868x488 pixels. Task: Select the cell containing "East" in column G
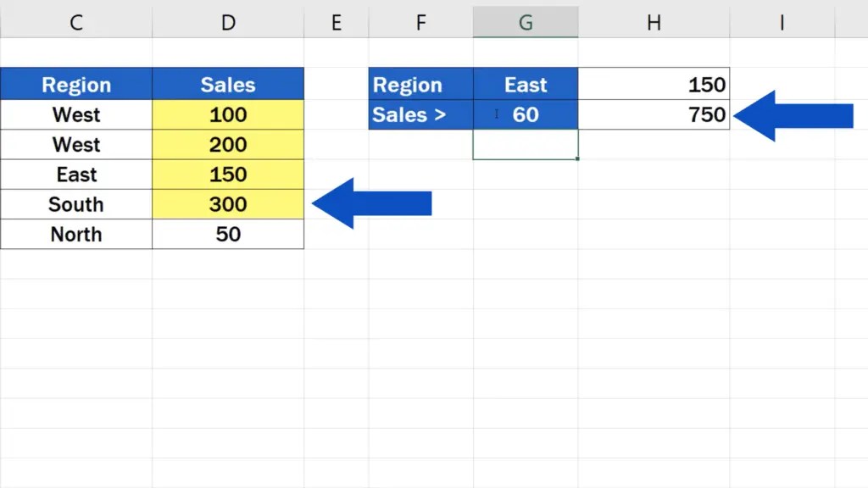pyautogui.click(x=526, y=85)
